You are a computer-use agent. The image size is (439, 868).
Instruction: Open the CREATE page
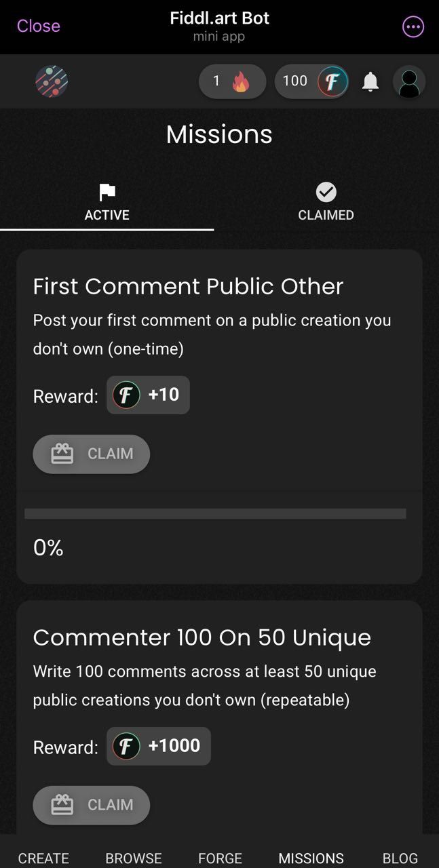(43, 858)
